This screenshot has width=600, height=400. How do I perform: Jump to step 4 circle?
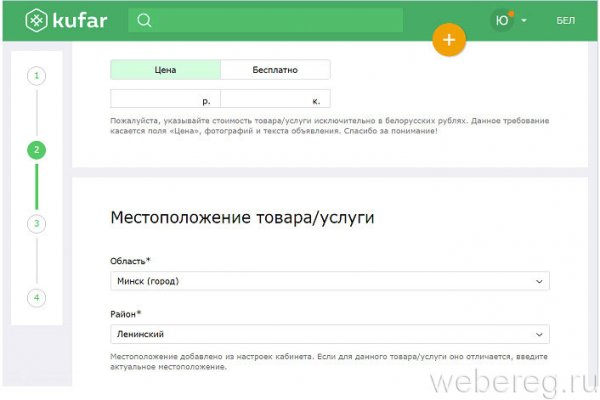click(37, 298)
